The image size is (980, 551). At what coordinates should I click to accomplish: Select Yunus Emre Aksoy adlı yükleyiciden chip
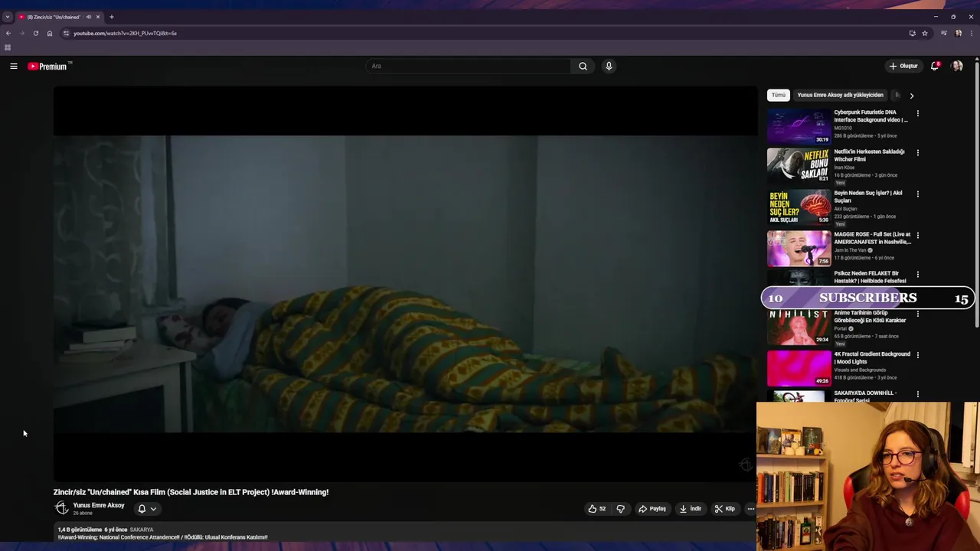point(840,95)
